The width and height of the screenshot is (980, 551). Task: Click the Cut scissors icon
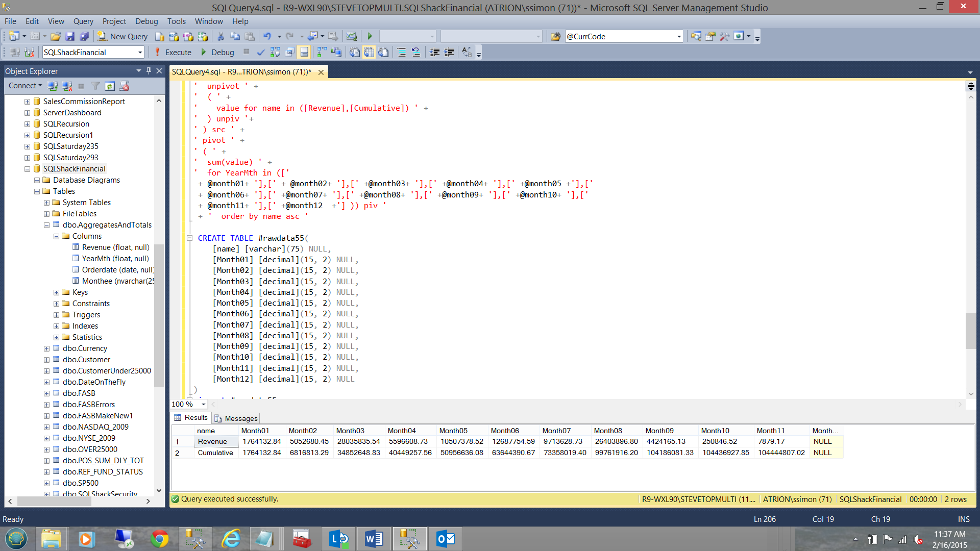pyautogui.click(x=220, y=36)
